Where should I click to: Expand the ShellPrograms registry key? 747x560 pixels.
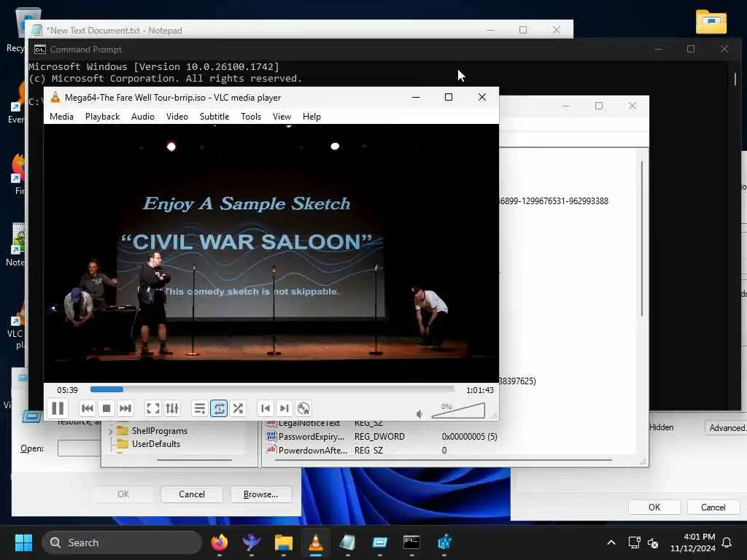point(111,431)
